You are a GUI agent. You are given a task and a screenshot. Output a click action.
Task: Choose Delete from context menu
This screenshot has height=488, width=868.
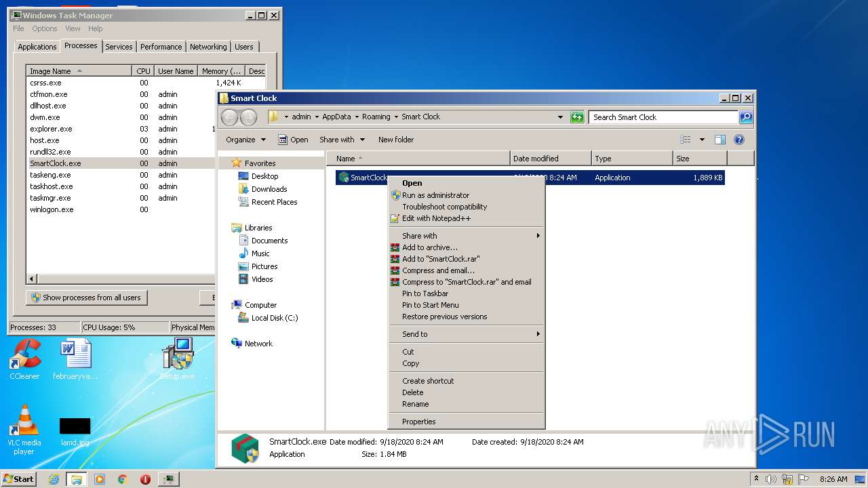(467, 392)
